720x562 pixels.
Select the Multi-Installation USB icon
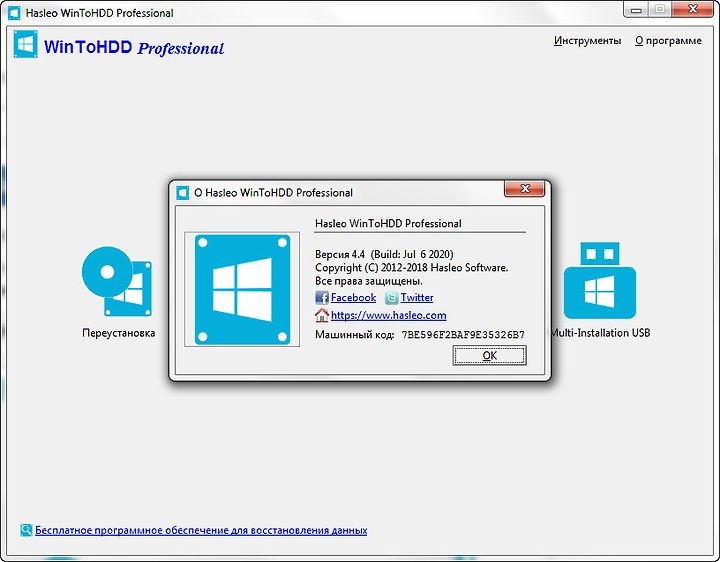point(600,281)
